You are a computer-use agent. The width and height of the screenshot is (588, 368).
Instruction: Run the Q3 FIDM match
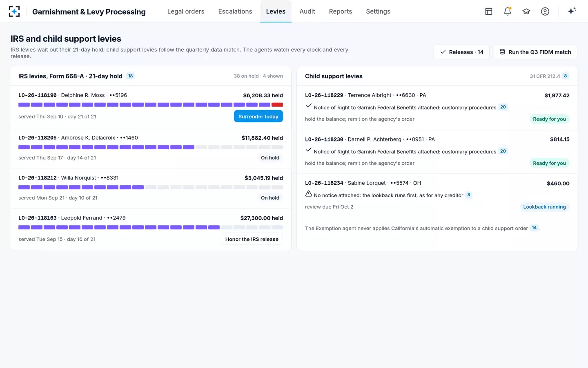[x=535, y=52]
